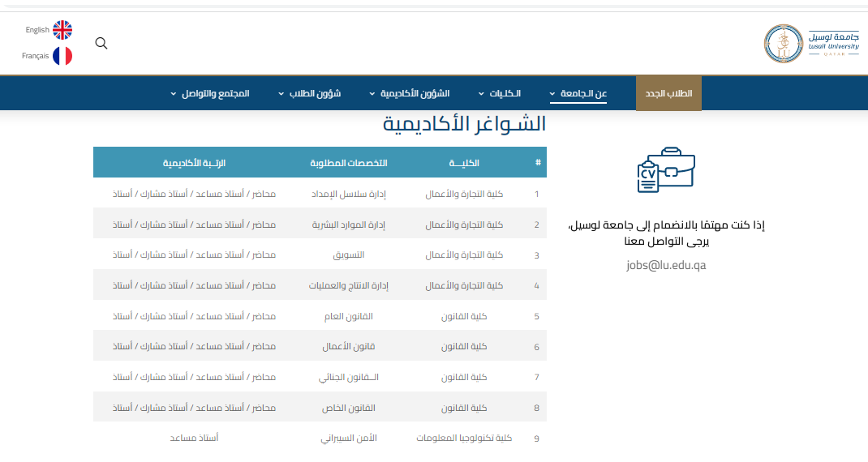The height and width of the screenshot is (462, 868).
Task: Expand the عن الجامعة dropdown menu
Action: [x=578, y=93]
